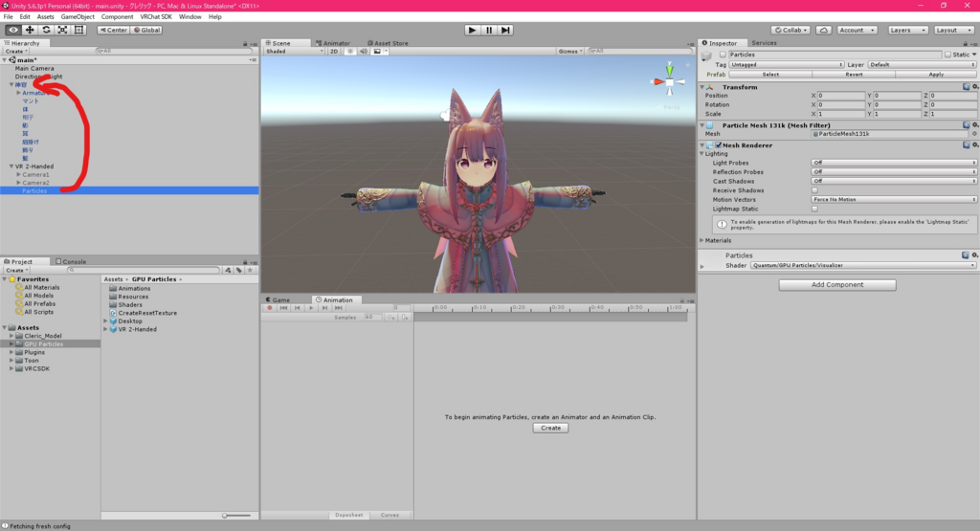Switch to the Animator tab
The width and height of the screenshot is (980, 531).
pyautogui.click(x=333, y=43)
